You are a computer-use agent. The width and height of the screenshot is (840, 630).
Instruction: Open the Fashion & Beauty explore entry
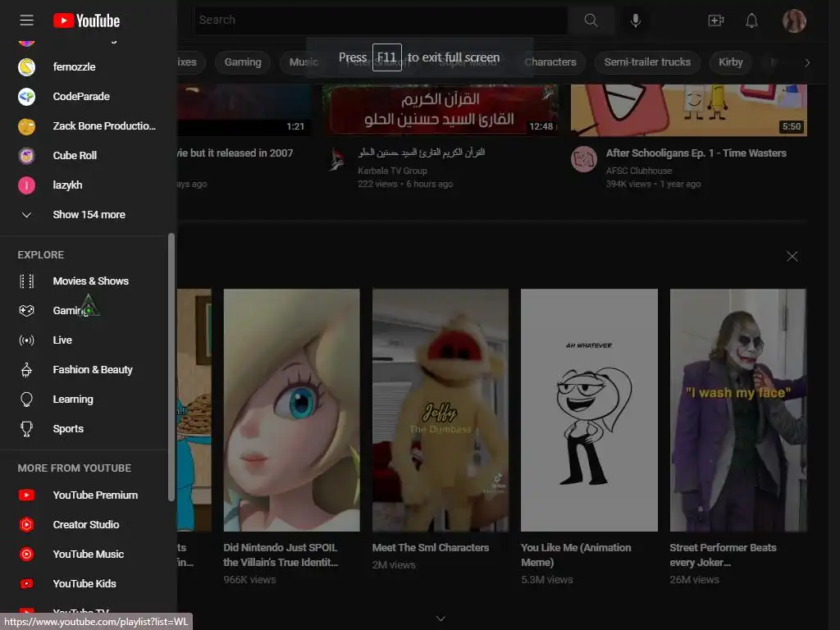click(x=84, y=370)
